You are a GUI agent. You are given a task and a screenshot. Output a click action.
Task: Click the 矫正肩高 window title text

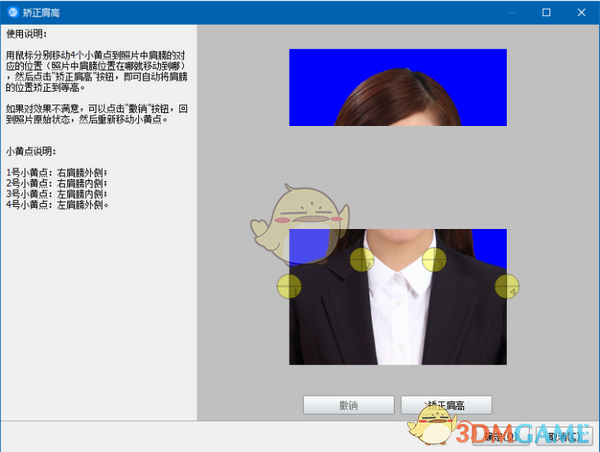[40, 12]
